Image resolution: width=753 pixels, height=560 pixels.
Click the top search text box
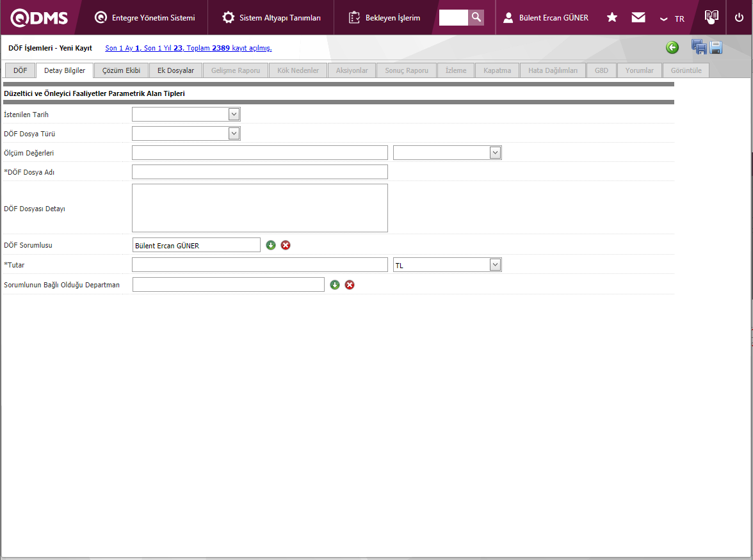click(x=453, y=18)
